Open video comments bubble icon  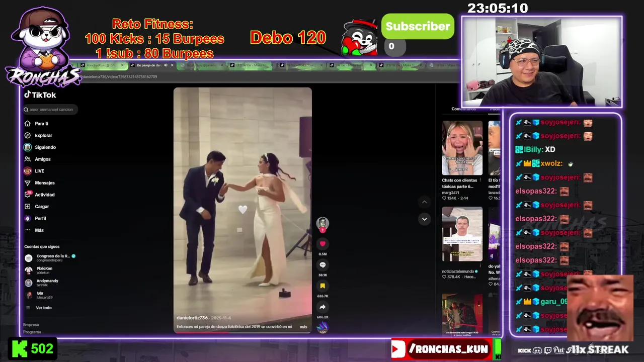(323, 265)
